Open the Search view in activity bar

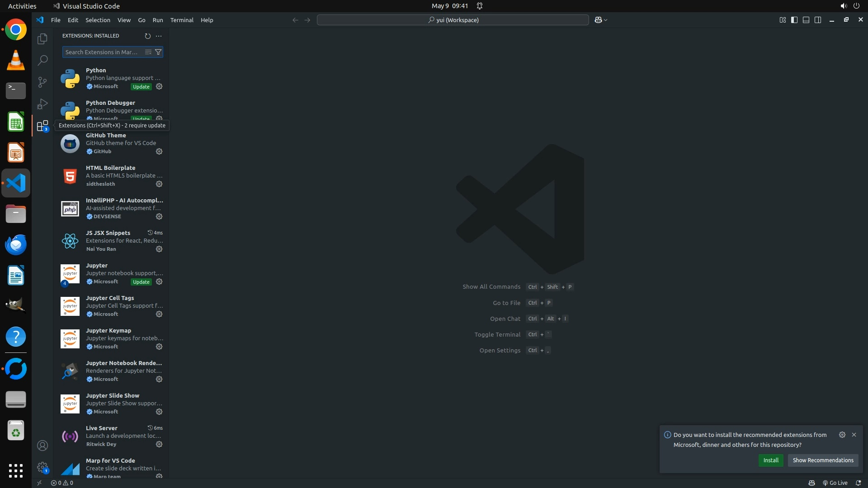pyautogui.click(x=42, y=60)
